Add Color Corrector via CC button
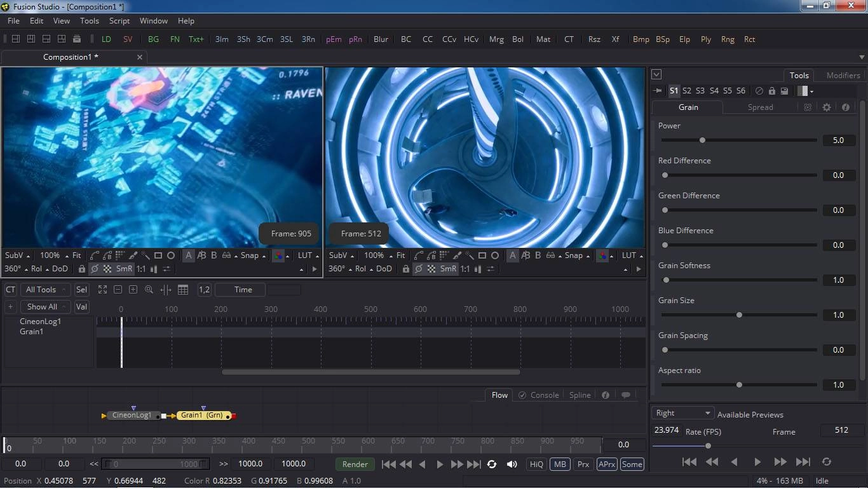 [428, 39]
